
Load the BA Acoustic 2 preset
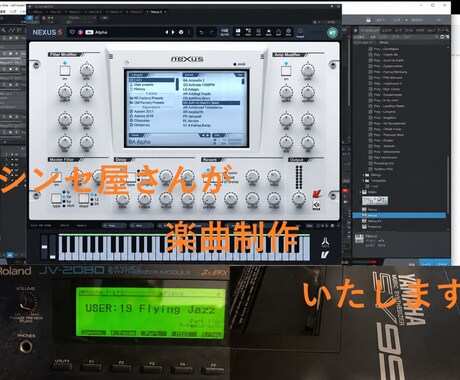click(x=194, y=80)
